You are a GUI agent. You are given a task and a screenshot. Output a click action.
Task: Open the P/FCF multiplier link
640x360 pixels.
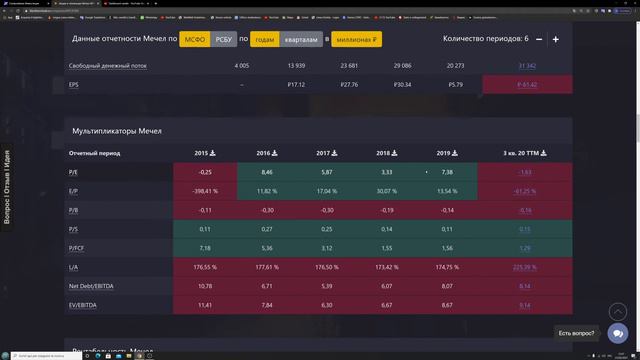pos(76,248)
